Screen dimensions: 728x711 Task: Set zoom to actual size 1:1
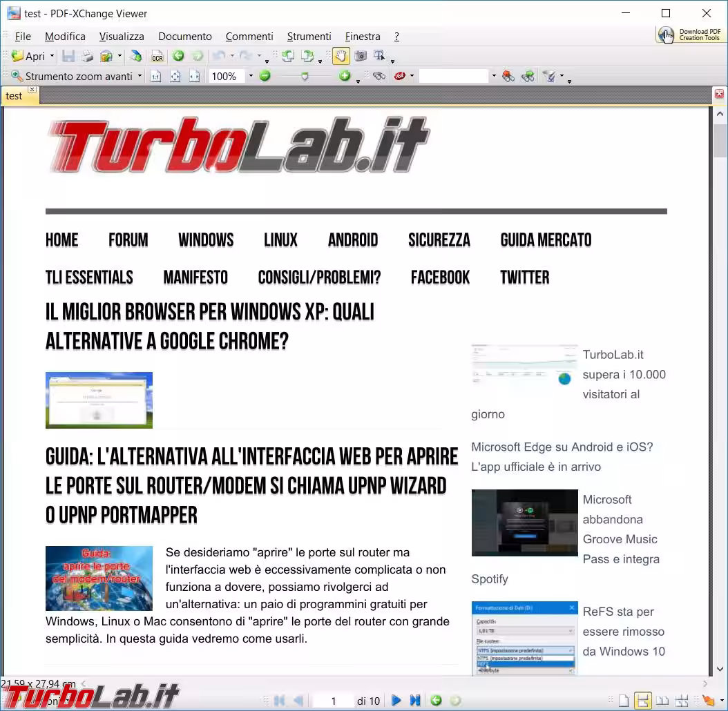pyautogui.click(x=155, y=76)
